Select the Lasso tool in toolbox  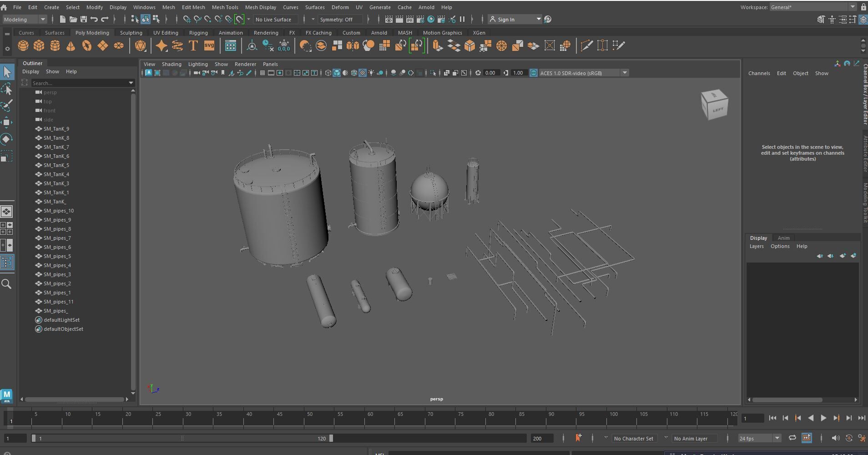7,89
